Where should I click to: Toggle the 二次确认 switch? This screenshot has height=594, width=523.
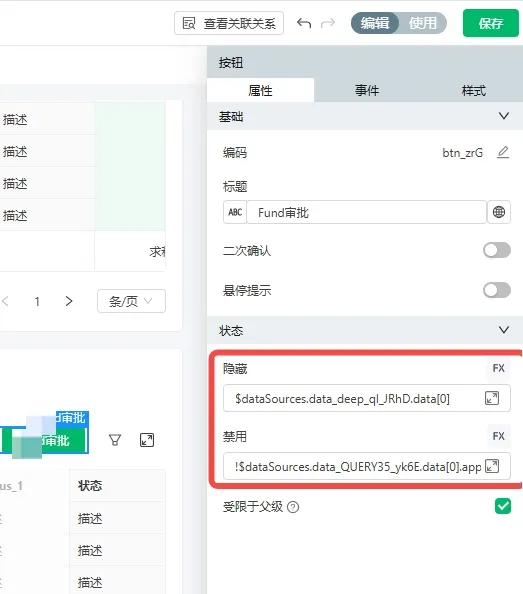coord(497,250)
